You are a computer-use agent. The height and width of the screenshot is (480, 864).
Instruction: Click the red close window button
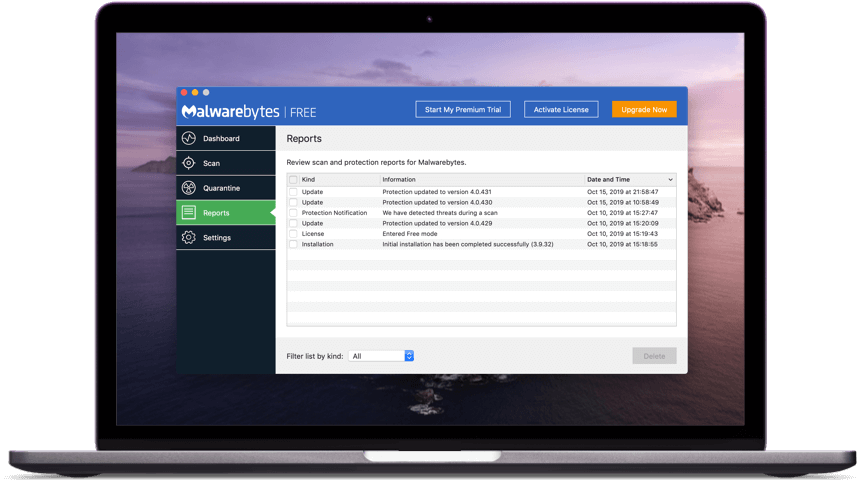coord(184,93)
